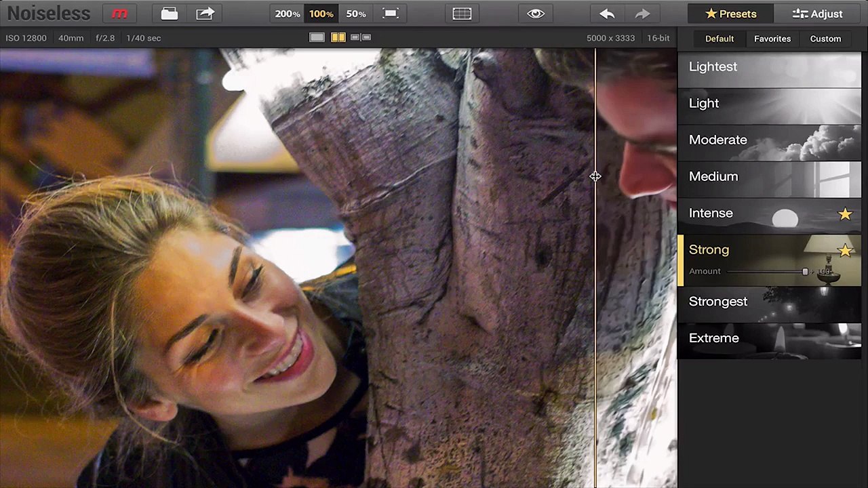The width and height of the screenshot is (868, 488).
Task: Open the Adjust panel
Action: (x=818, y=14)
